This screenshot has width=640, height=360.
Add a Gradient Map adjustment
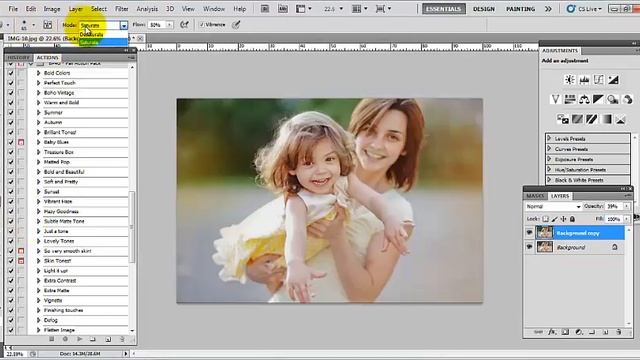tap(606, 119)
